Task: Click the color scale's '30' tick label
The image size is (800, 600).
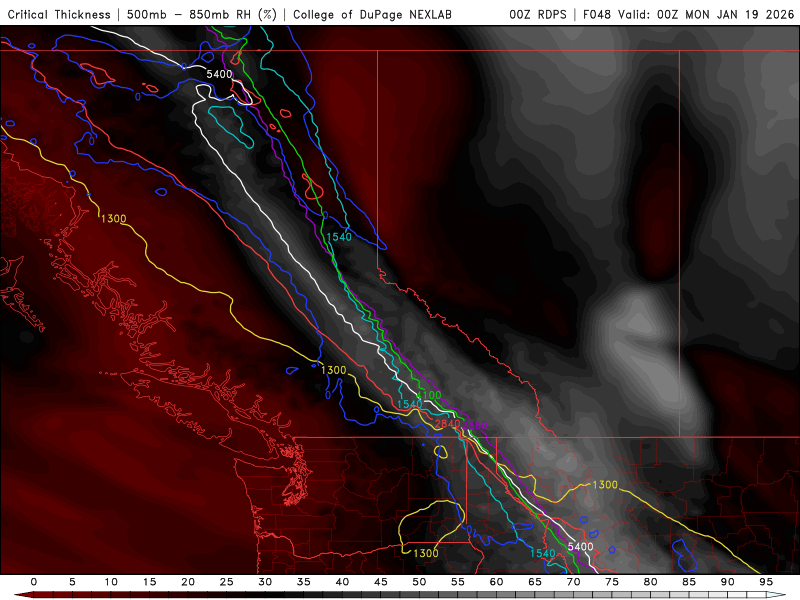Action: coord(265,582)
